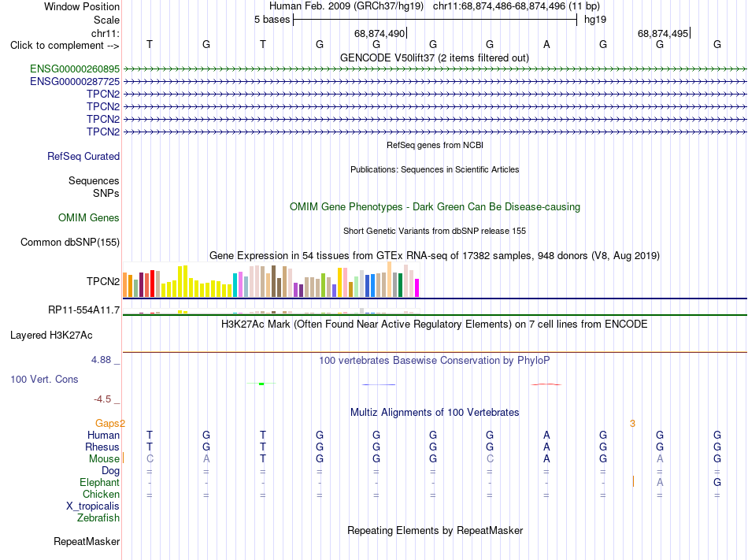Select the Zebrafish alignment row label
Image resolution: width=748 pixels, height=560 pixels.
[x=98, y=517]
